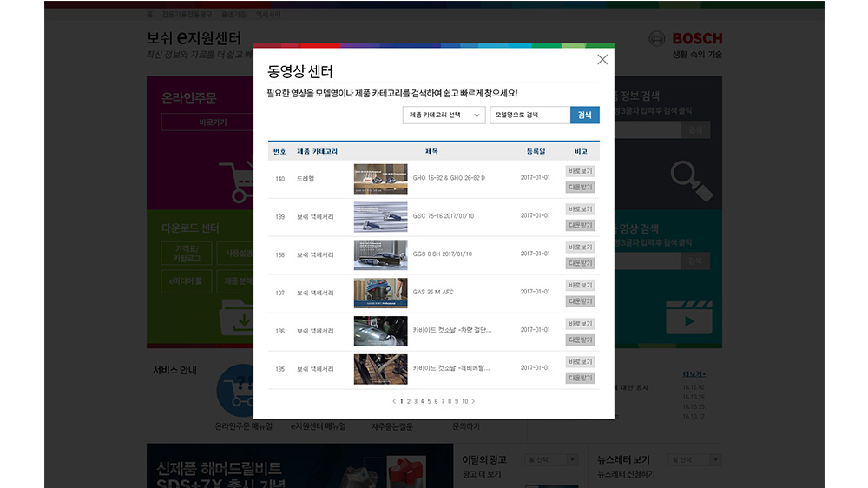Click the 검색 button in the background 동영상 검색 panel
868x488 pixels.
point(695,260)
